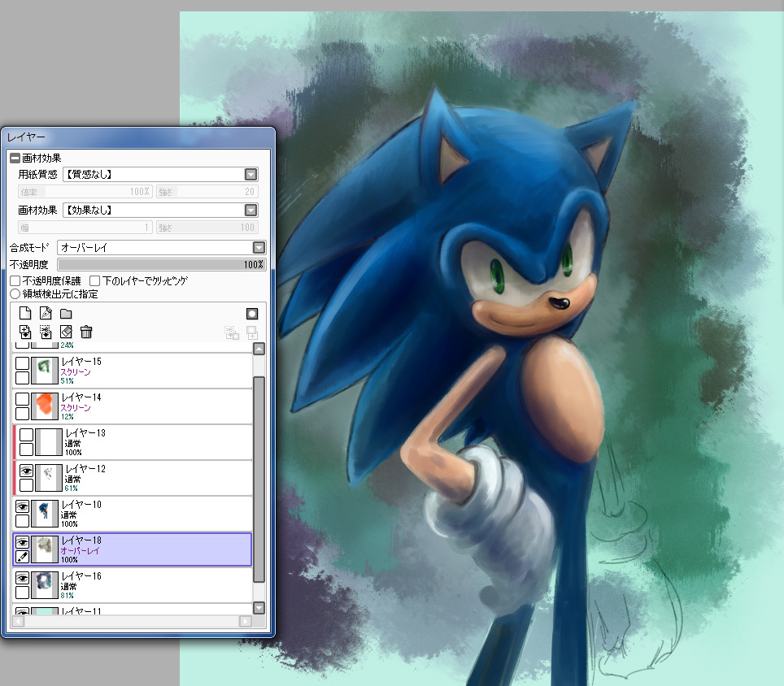Select the レイヤー13 layer row
Viewport: 784px width, 686px height.
click(132, 442)
